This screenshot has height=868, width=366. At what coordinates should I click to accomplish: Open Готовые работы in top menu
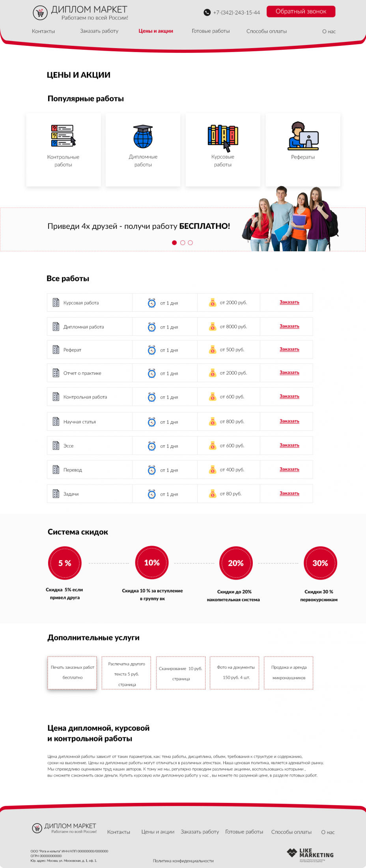pyautogui.click(x=211, y=31)
